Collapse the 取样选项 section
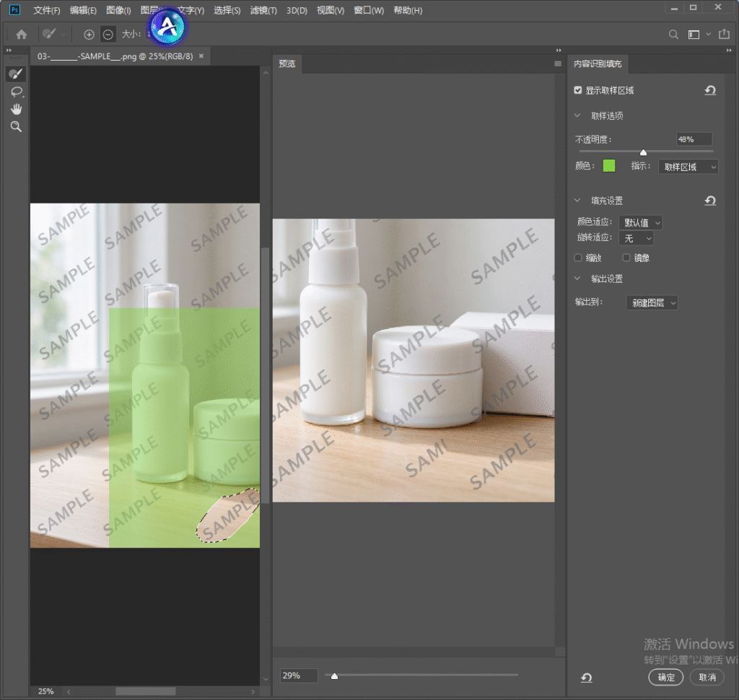The height and width of the screenshot is (700, 739). 577,115
